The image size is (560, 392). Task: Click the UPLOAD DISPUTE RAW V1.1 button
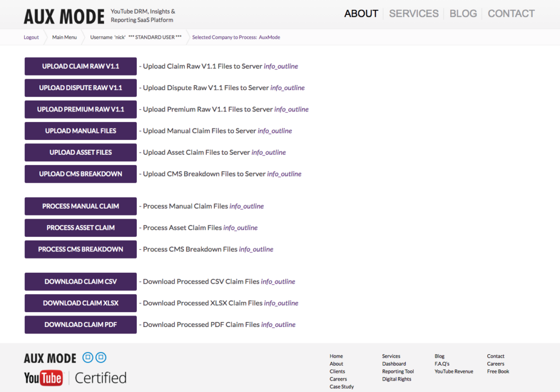pyautogui.click(x=81, y=88)
